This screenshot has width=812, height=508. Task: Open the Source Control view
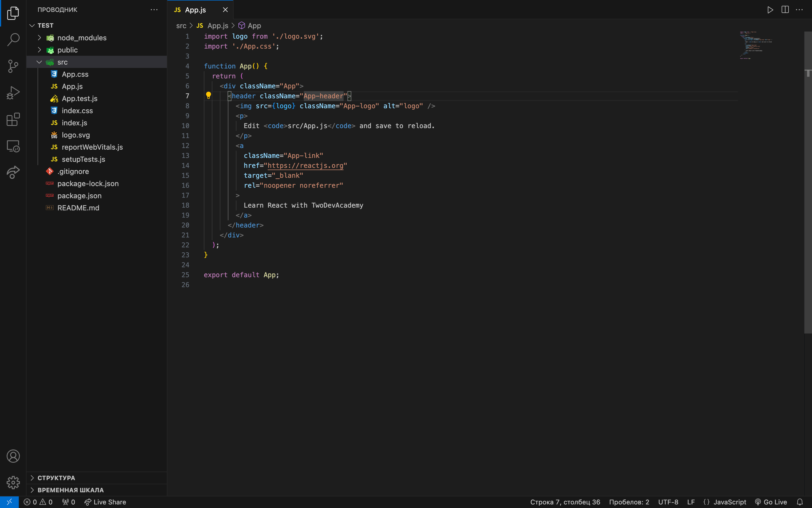coord(13,66)
